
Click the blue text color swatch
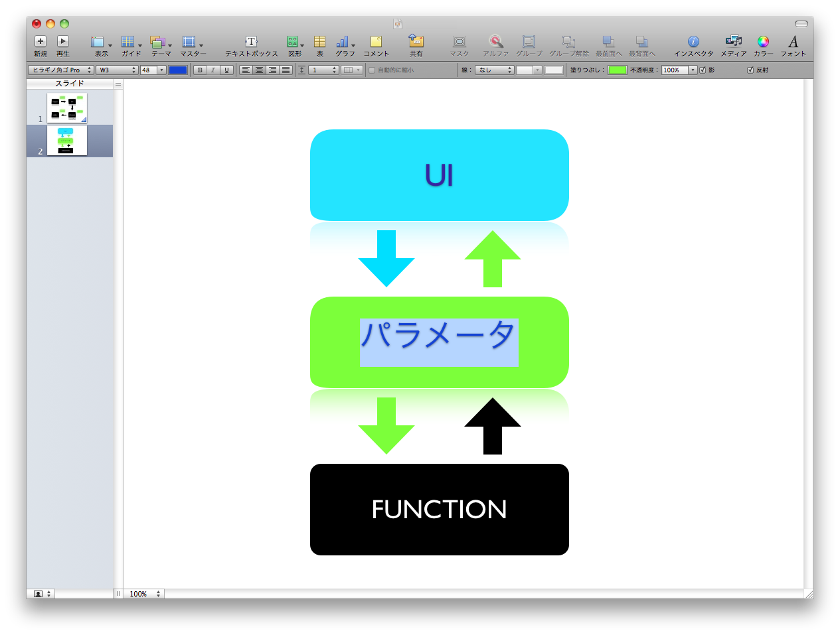(x=178, y=70)
